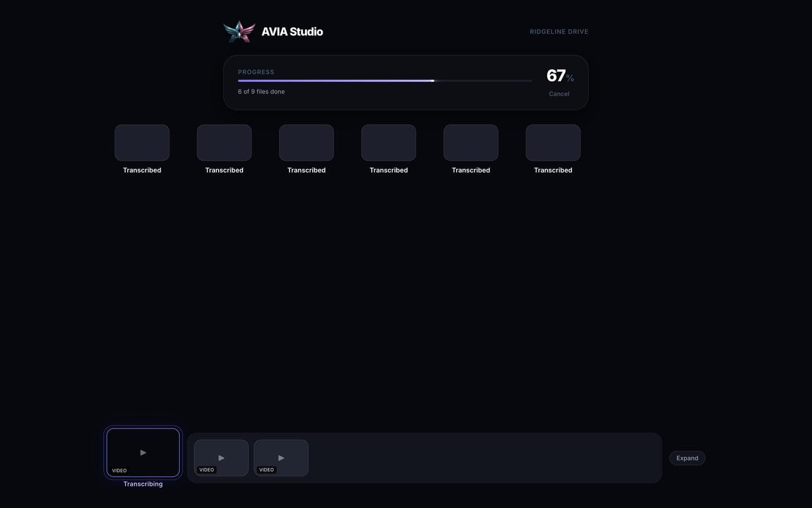This screenshot has width=812, height=508.
Task: Play the second queued video
Action: [281, 457]
